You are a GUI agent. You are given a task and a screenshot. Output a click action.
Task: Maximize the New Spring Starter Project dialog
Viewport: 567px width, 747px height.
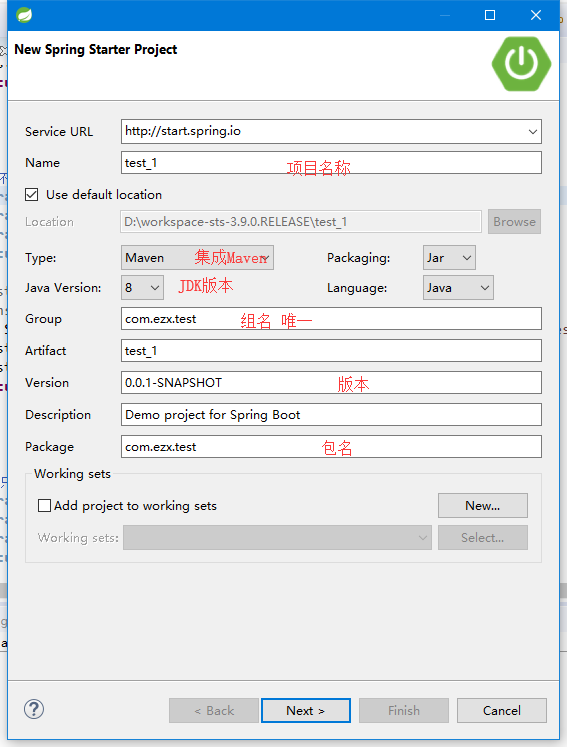click(490, 15)
